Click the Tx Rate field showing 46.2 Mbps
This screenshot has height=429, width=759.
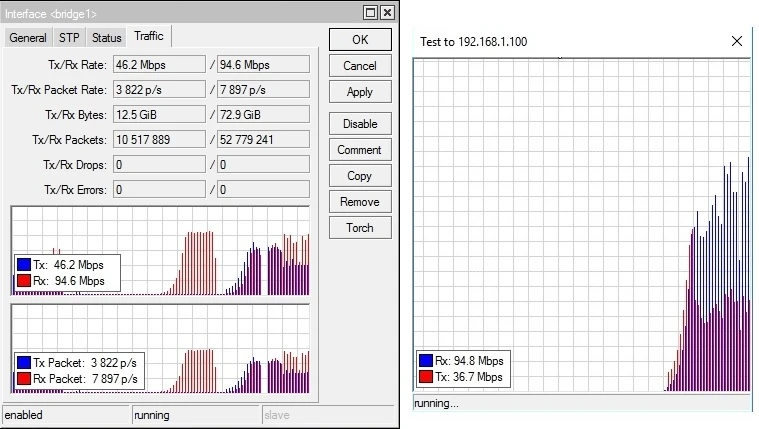159,64
